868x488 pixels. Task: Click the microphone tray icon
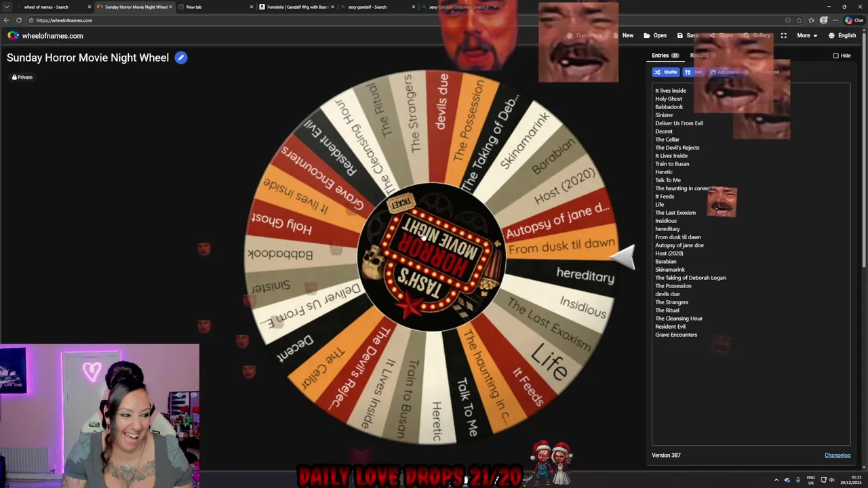point(797,480)
